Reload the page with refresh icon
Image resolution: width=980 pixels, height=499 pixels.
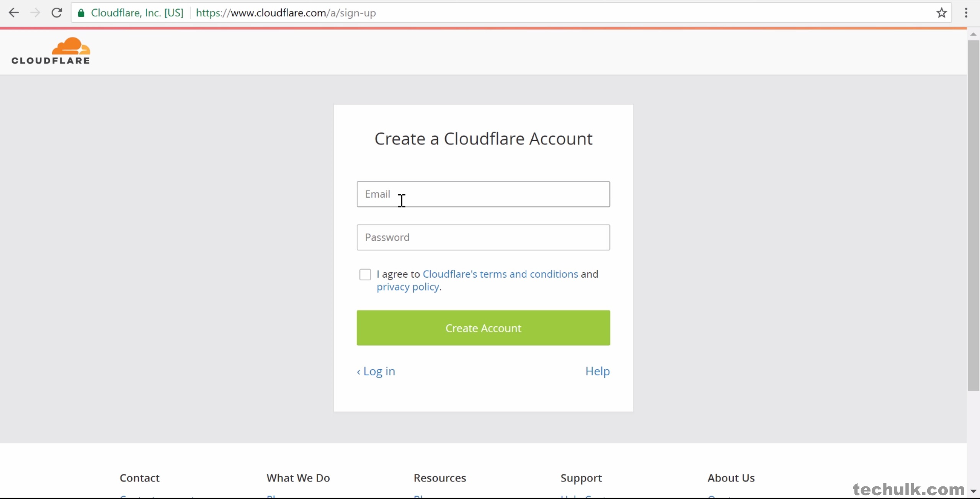click(57, 13)
